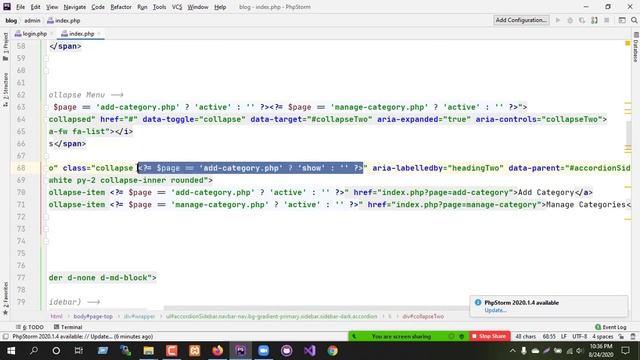Click the Stop Share button
Viewport: 640px width, 360px height.
[489, 336]
